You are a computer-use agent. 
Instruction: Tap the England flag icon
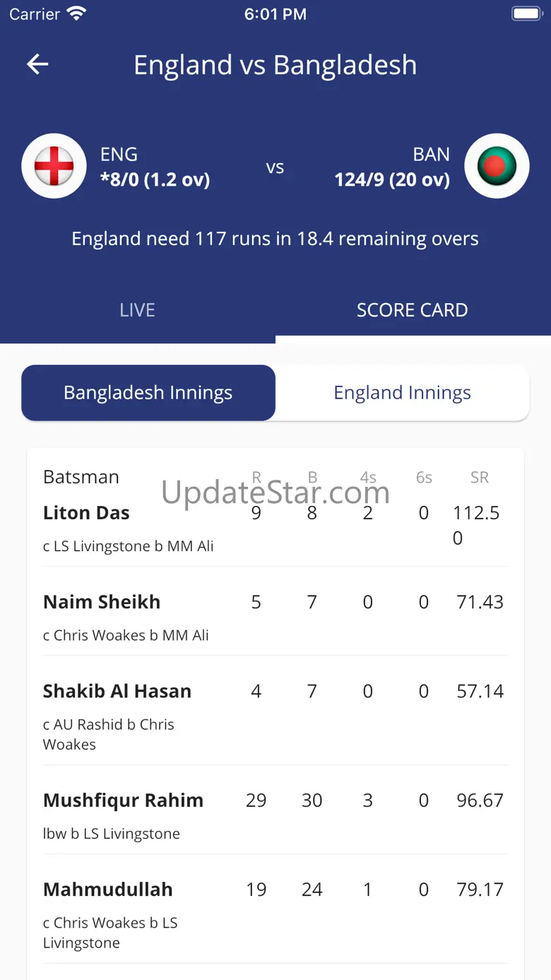[x=54, y=166]
